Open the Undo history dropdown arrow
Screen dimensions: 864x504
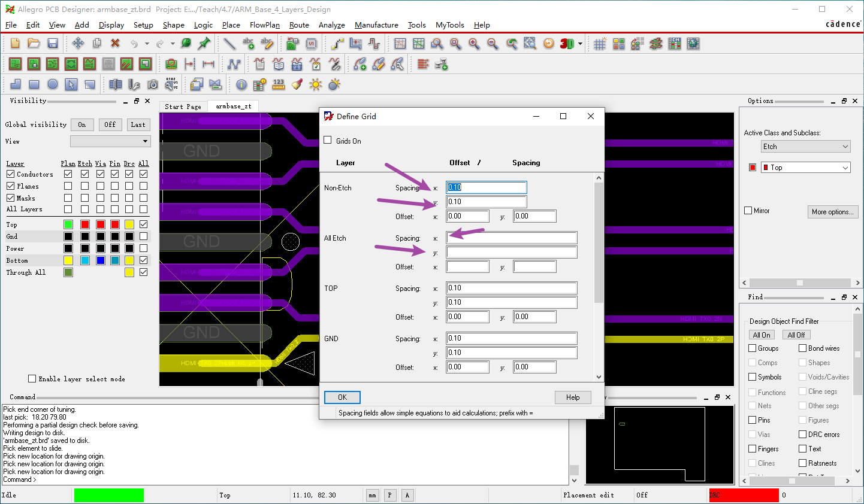click(x=147, y=43)
